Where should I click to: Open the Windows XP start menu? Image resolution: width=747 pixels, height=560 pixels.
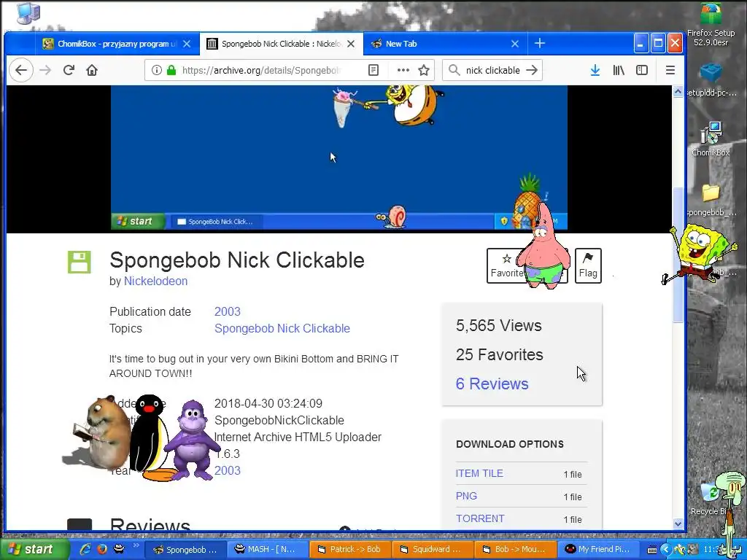[34, 550]
